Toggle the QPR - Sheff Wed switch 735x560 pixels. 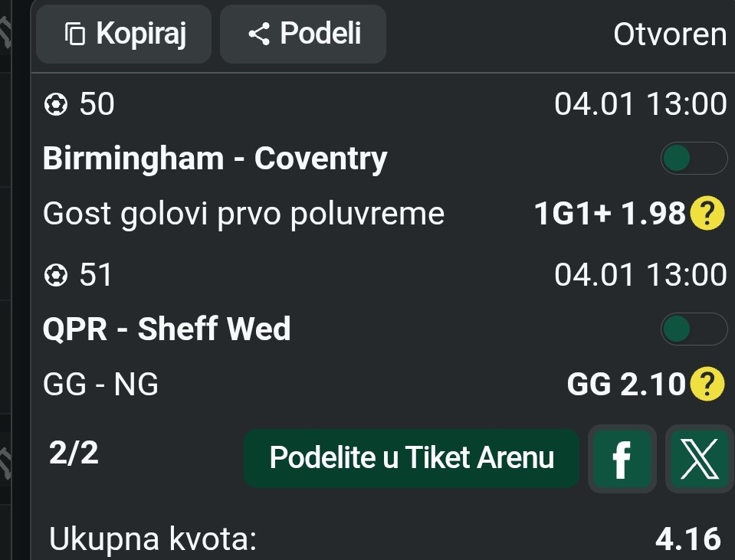click(x=693, y=329)
